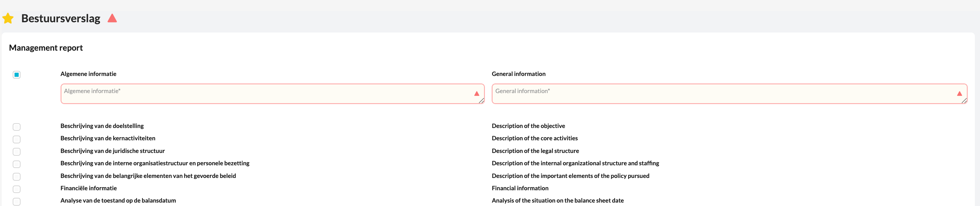Click the Bestuursverslag page title

[61, 18]
